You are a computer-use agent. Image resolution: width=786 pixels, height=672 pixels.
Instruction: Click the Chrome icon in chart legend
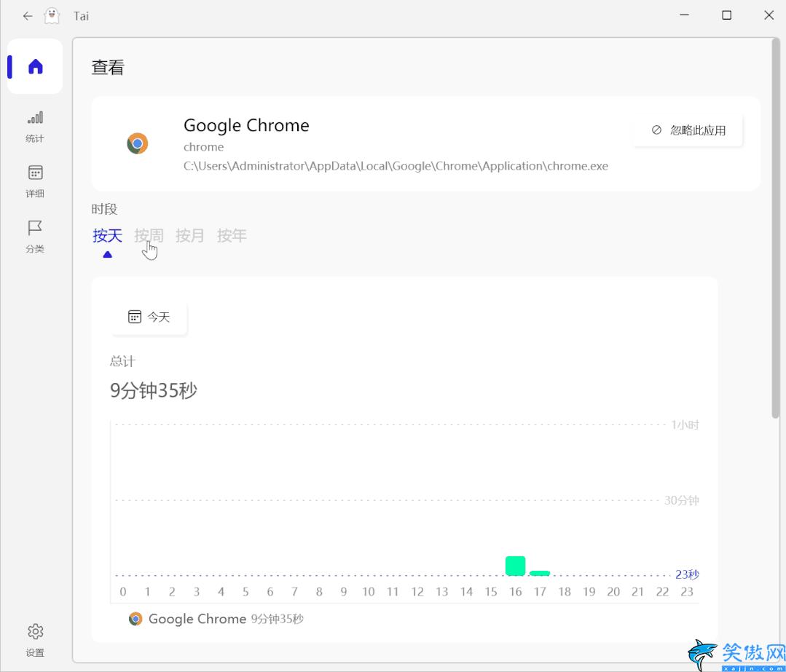tap(135, 619)
